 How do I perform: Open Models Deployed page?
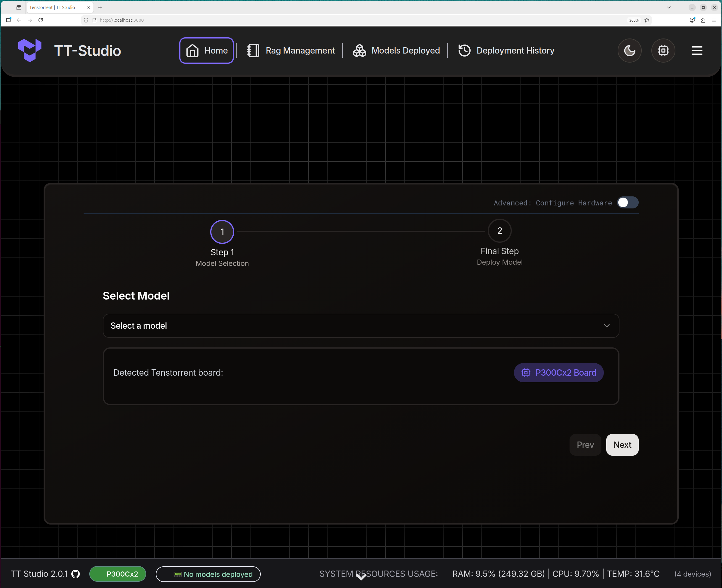(396, 51)
